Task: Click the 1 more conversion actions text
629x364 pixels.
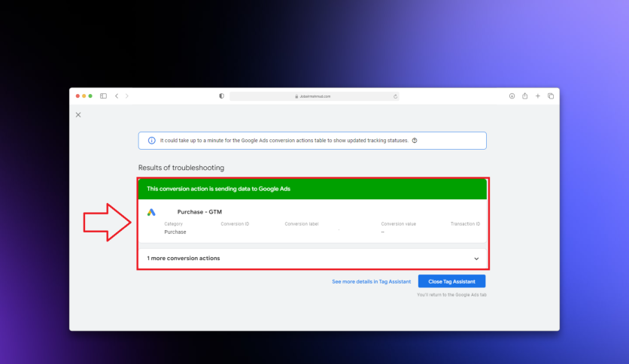Action: (184, 258)
